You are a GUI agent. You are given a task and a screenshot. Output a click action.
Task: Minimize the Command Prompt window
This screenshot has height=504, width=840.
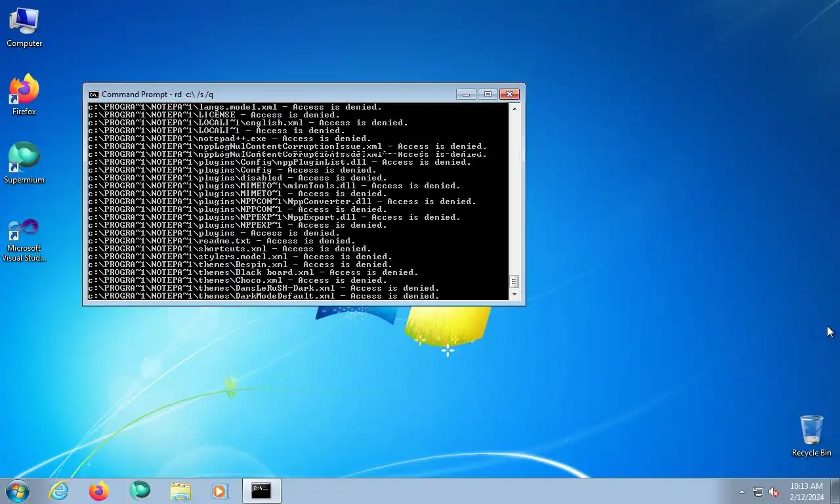(466, 94)
